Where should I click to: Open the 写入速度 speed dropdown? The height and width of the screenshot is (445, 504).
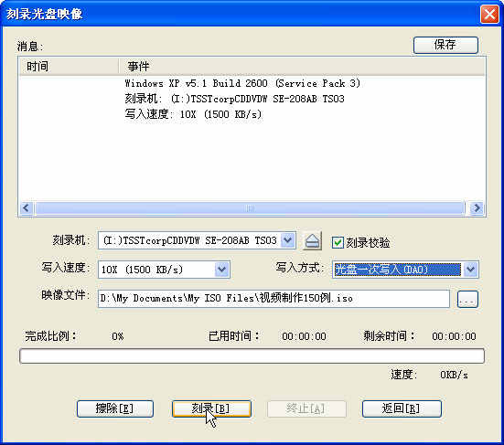pos(222,269)
